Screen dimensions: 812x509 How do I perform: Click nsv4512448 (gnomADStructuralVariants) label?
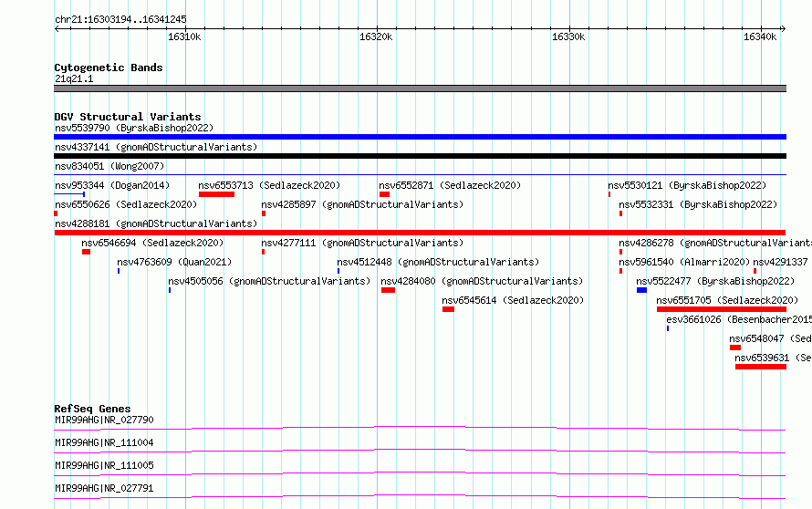438,262
